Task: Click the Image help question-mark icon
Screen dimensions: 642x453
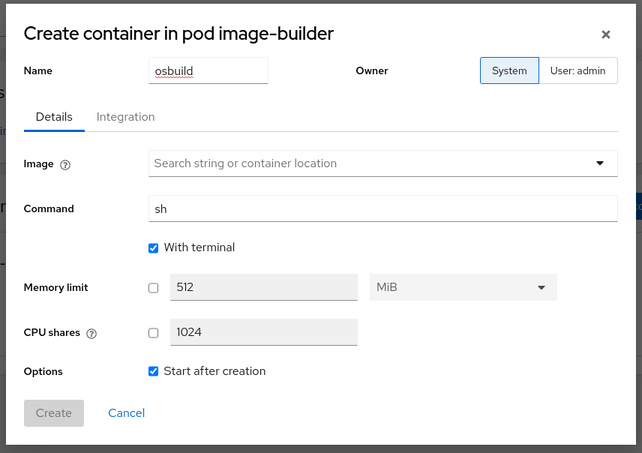Action: pyautogui.click(x=66, y=164)
